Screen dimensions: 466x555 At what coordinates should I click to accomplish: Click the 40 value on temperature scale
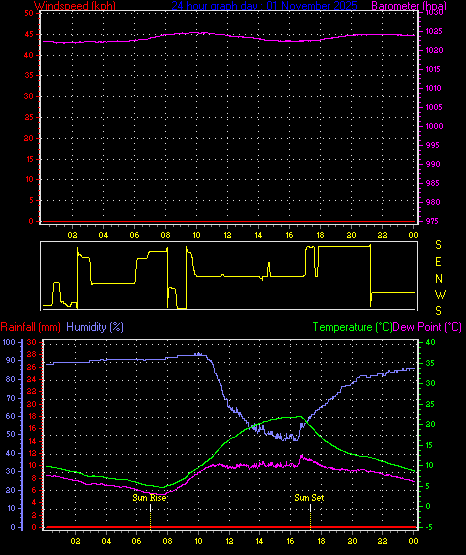431,342
